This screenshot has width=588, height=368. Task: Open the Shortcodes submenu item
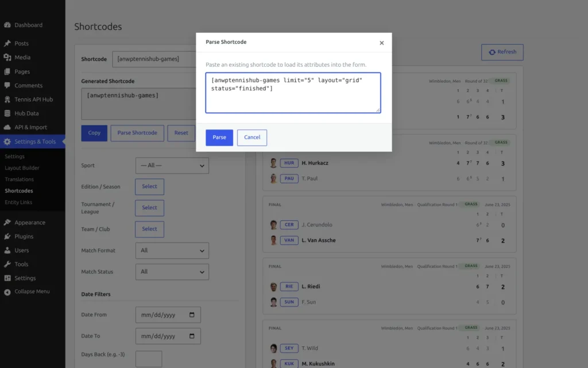point(19,191)
